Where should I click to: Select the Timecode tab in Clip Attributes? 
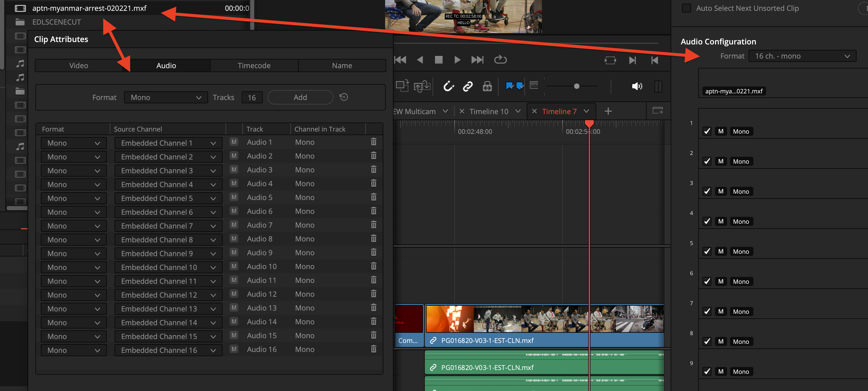click(254, 65)
